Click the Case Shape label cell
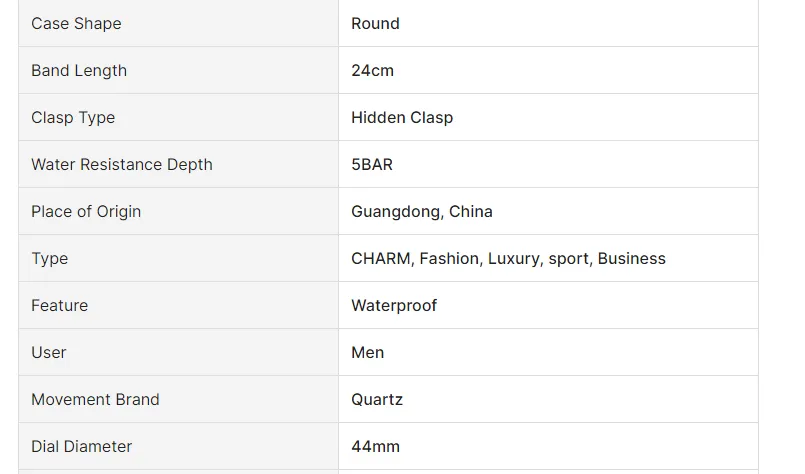 [76, 23]
